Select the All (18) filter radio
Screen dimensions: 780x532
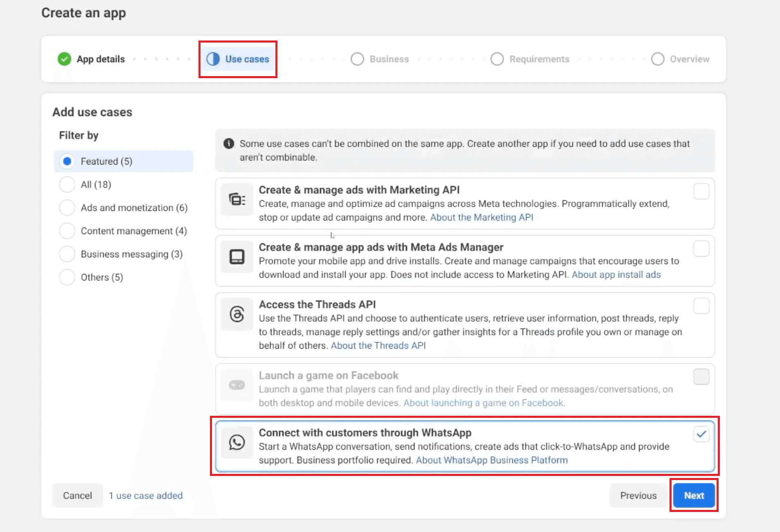point(67,185)
